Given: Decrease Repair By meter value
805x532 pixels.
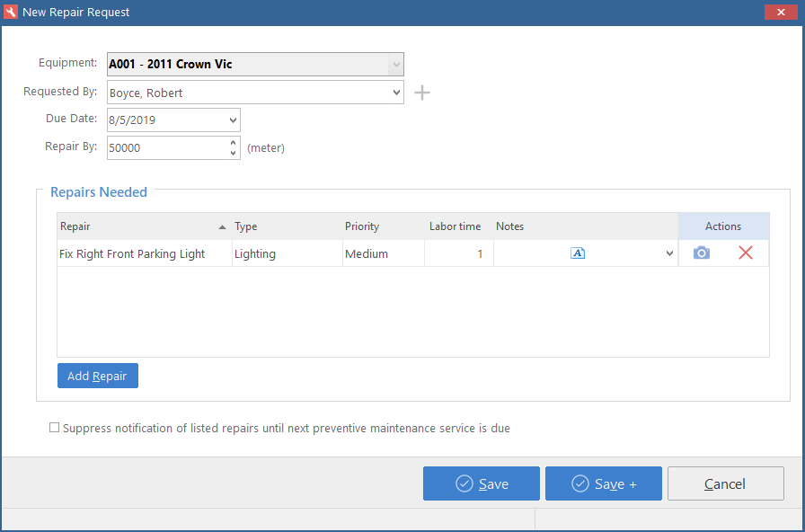Looking at the screenshot, I should (233, 153).
